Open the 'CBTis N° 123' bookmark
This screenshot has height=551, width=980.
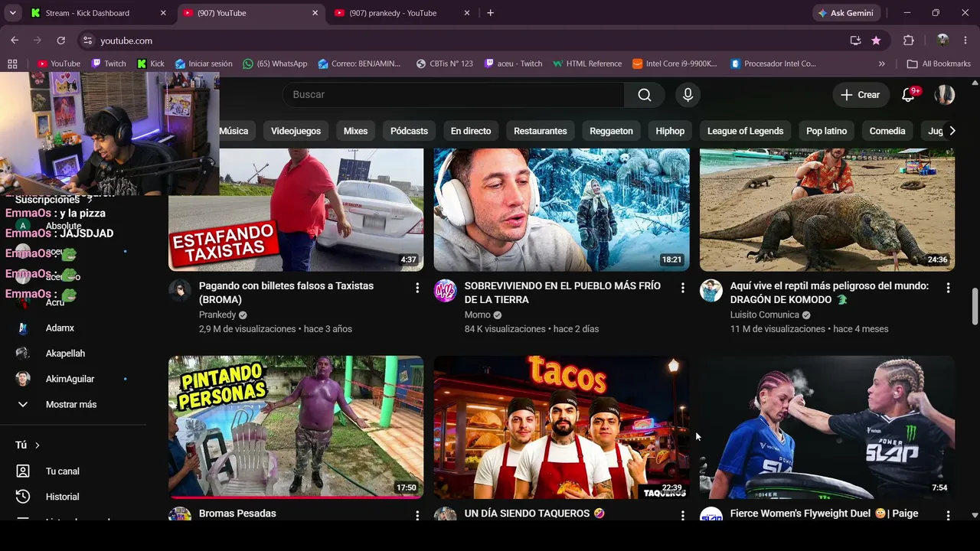point(444,64)
